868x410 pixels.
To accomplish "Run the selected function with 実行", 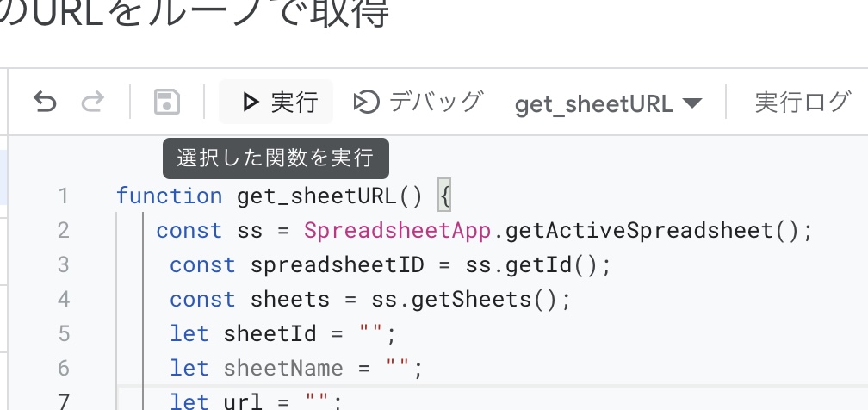I will (x=281, y=103).
